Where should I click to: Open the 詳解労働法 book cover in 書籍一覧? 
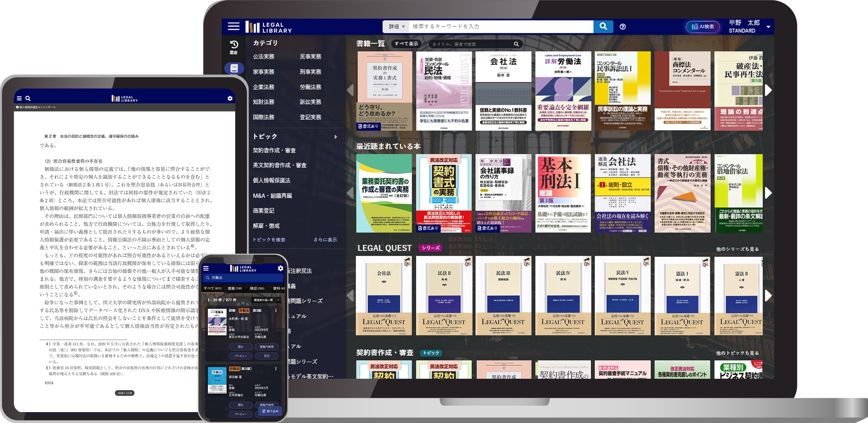[563, 91]
